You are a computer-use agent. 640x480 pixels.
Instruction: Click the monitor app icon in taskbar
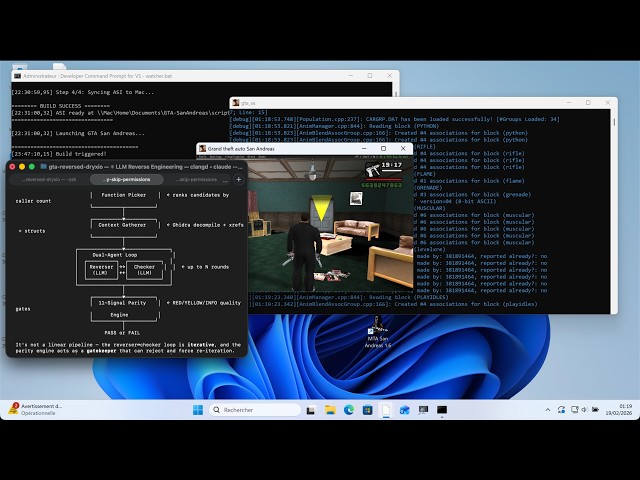[423, 410]
